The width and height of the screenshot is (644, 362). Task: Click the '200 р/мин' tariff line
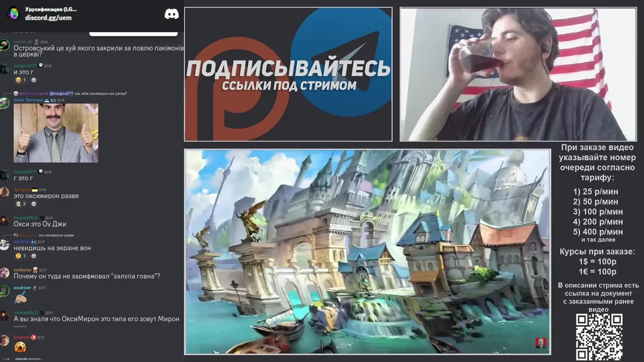point(598,222)
